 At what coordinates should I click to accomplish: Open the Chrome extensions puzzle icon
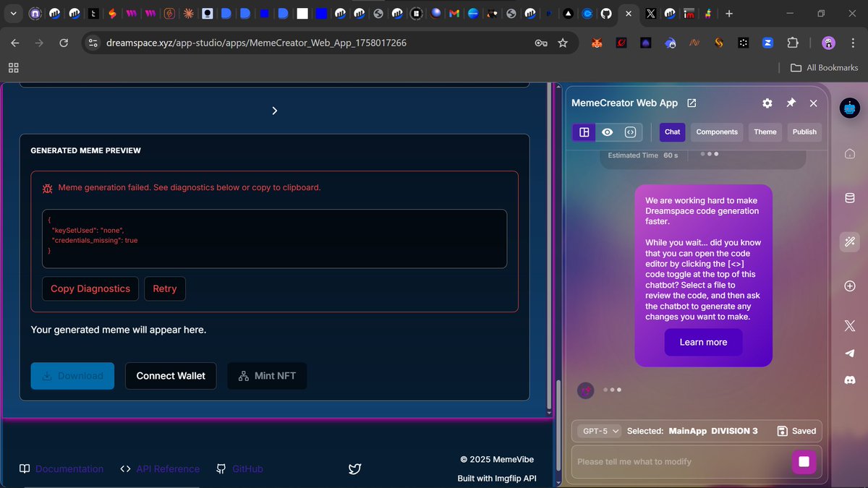click(793, 43)
